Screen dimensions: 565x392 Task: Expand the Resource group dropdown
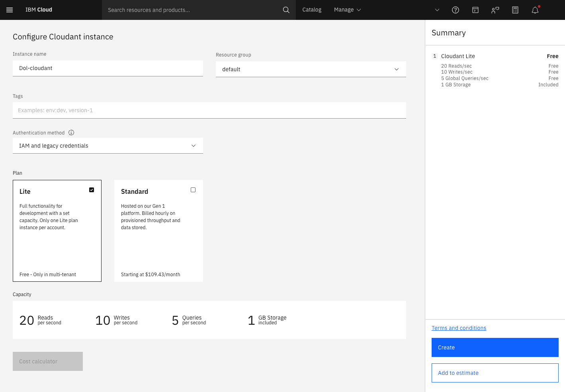(x=311, y=69)
